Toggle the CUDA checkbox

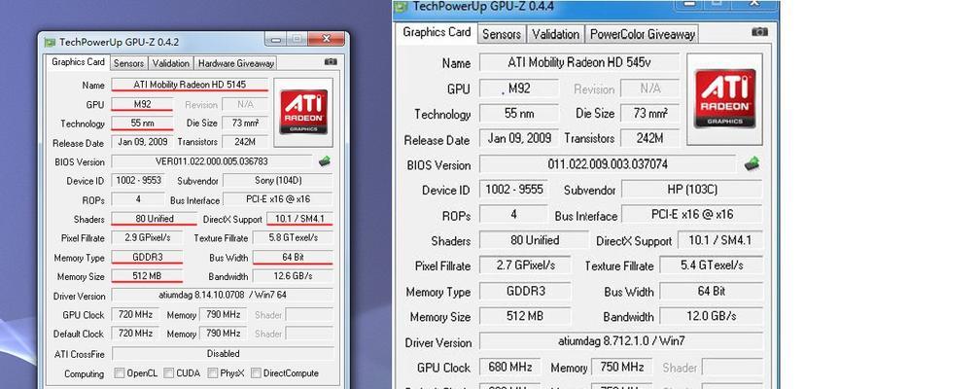(x=169, y=372)
